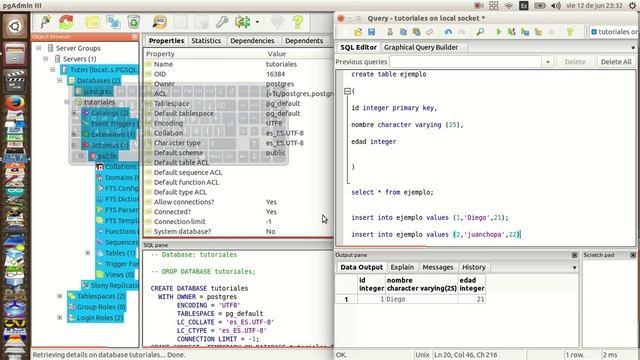Collapse the create table code fold marker
The height and width of the screenshot is (360, 640).
pos(347,91)
